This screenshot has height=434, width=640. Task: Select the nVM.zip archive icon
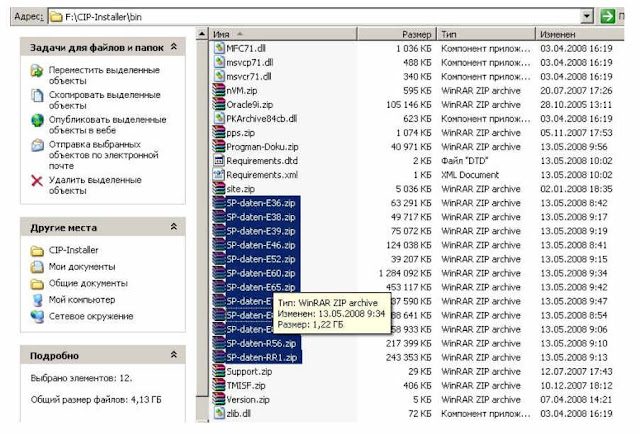pyautogui.click(x=219, y=90)
